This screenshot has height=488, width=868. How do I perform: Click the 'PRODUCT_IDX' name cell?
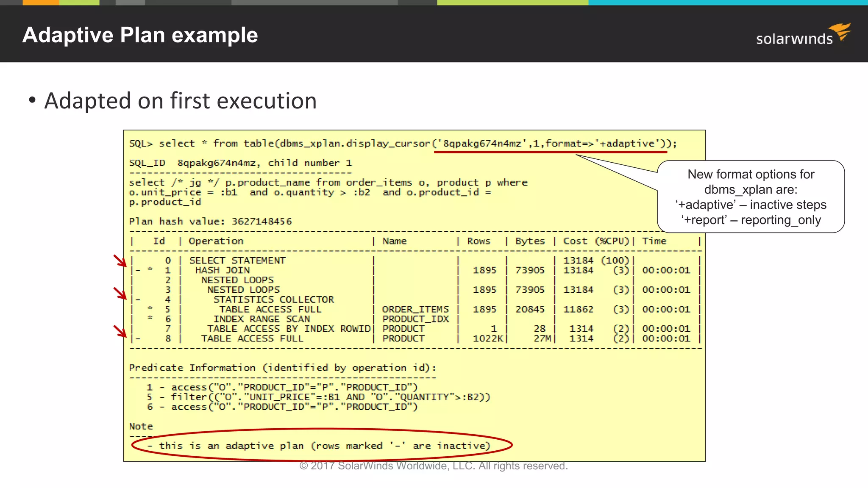tap(415, 319)
